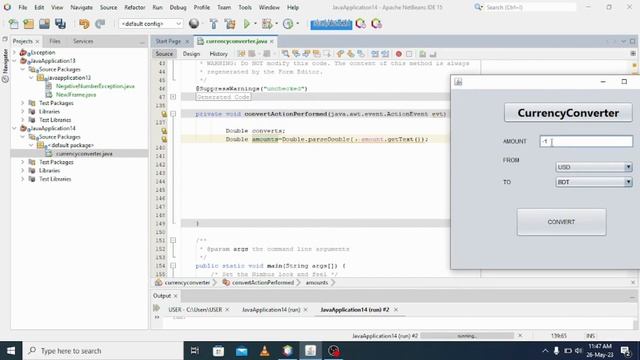
Task: Switch to the Files tab
Action: coord(55,41)
